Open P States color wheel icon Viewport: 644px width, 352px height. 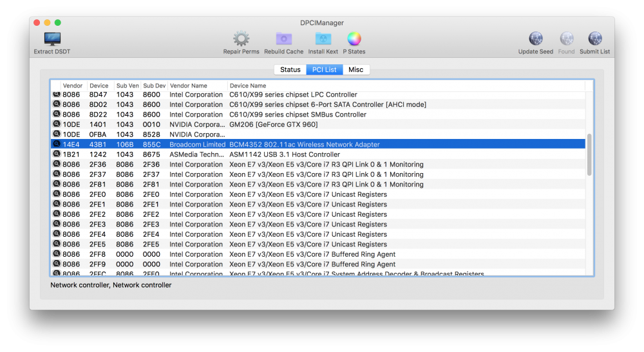click(x=354, y=39)
